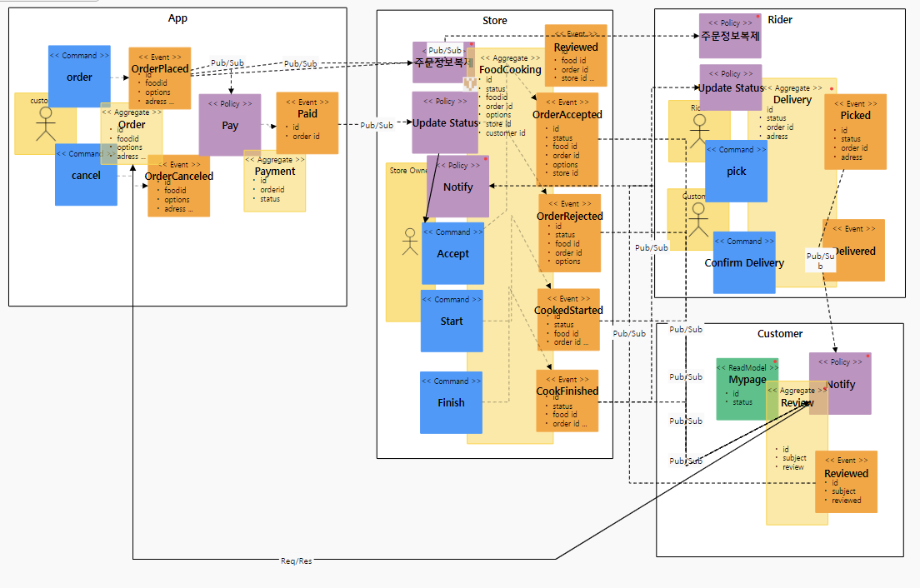This screenshot has width=920, height=588.
Task: Click the Rider bounded context title
Action: pos(780,20)
